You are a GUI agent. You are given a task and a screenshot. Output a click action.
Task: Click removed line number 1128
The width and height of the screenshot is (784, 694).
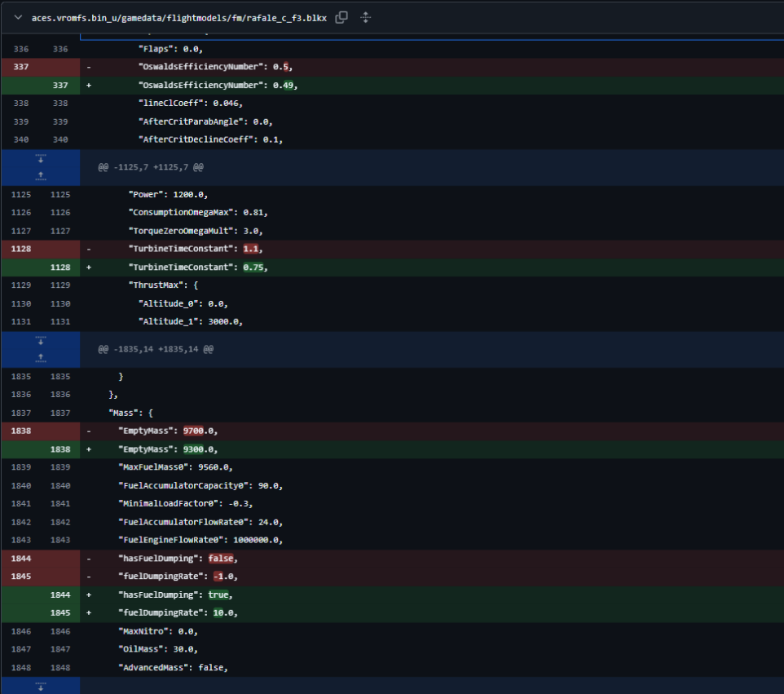coord(21,249)
